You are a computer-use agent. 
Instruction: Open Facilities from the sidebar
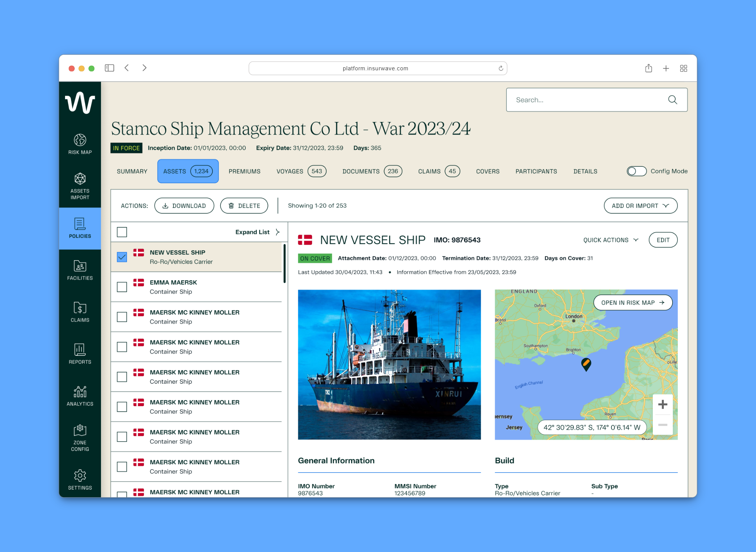coord(80,270)
